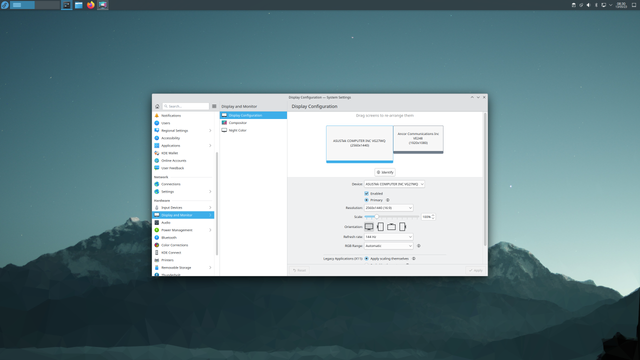Viewport: 640px width, 360px height.
Task: Launch Firefox from the top panel
Action: pos(91,5)
